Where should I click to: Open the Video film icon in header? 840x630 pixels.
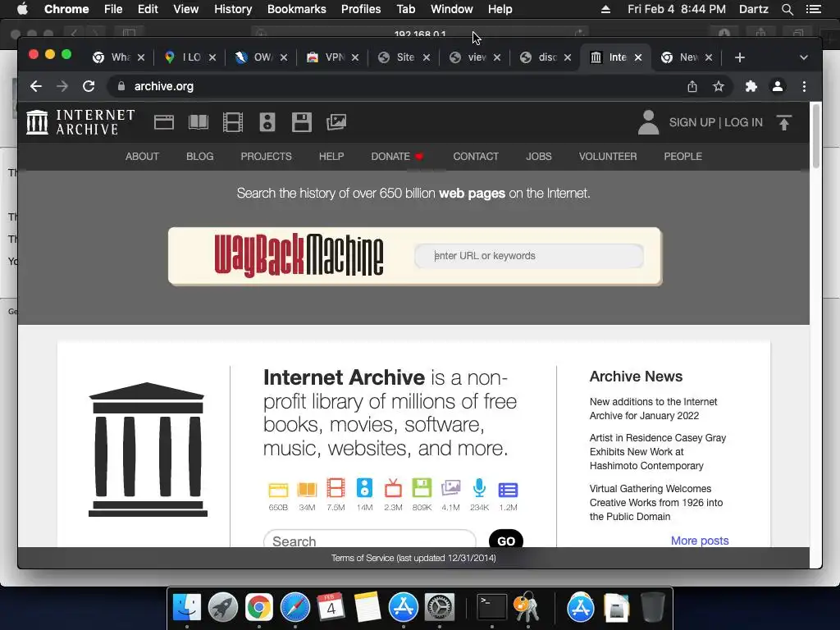point(232,123)
